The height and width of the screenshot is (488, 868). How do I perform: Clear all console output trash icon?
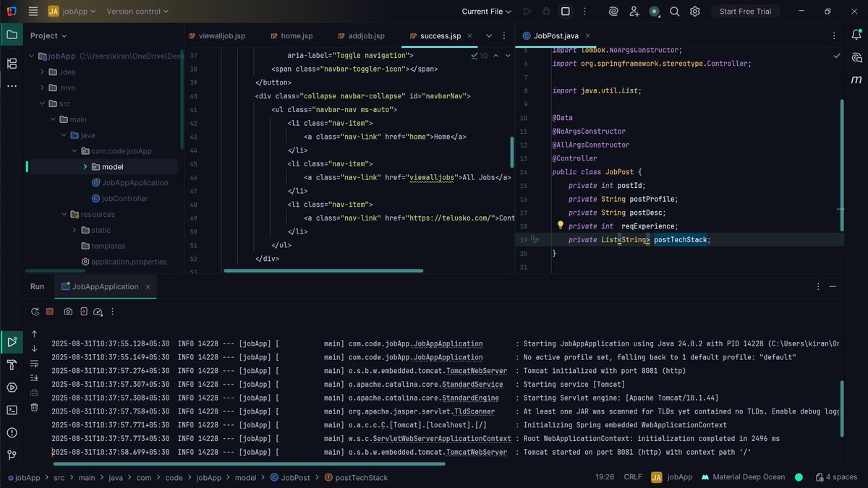tap(34, 407)
